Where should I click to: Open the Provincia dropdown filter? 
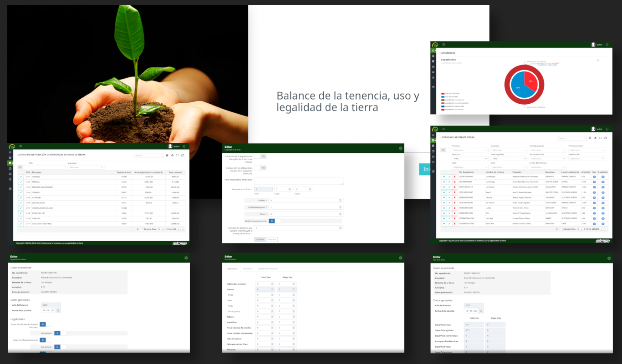point(469,150)
